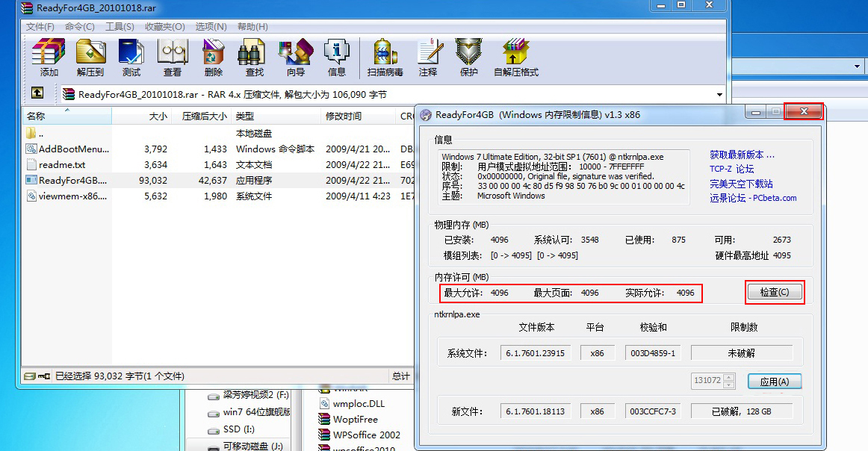This screenshot has width=868, height=451.
Task: Open the 文件 (File) menu
Action: [x=38, y=27]
